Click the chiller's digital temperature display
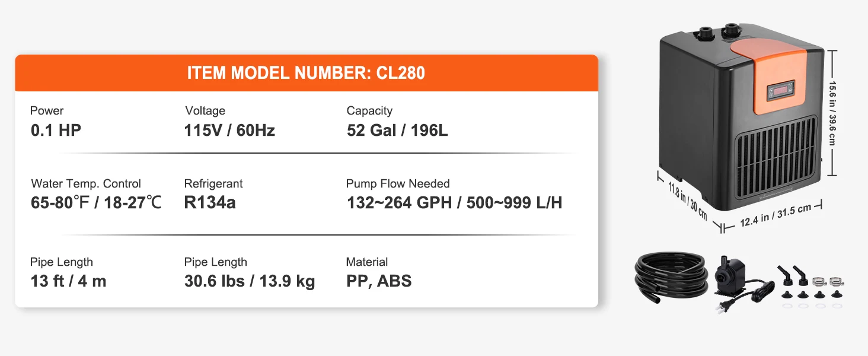Image resolution: width=868 pixels, height=356 pixels. click(780, 91)
